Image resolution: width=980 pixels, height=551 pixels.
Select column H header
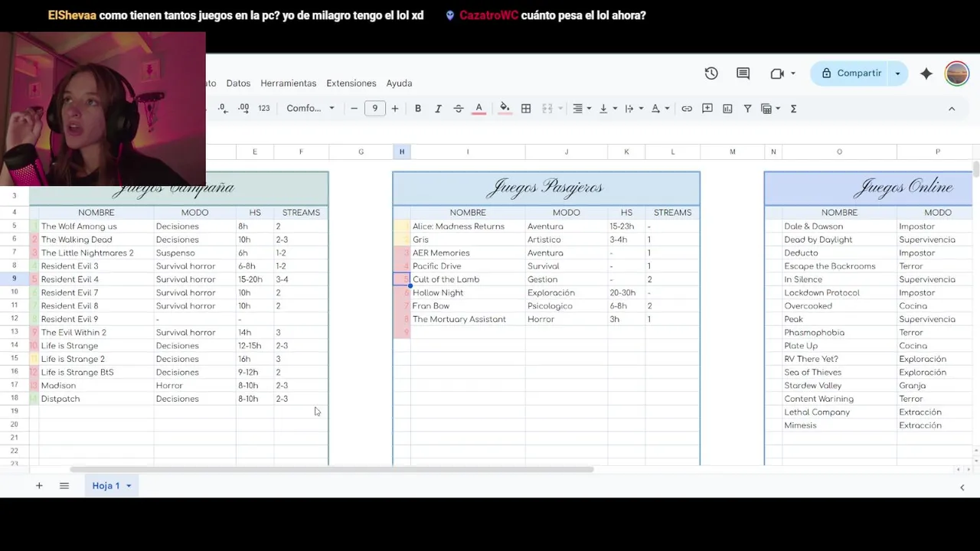(x=401, y=152)
